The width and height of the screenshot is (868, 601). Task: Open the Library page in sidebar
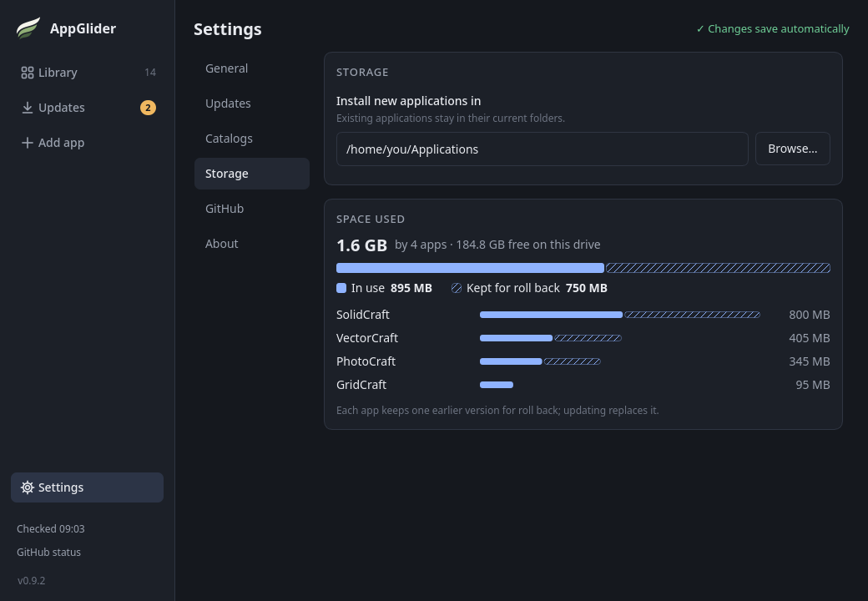tap(88, 73)
